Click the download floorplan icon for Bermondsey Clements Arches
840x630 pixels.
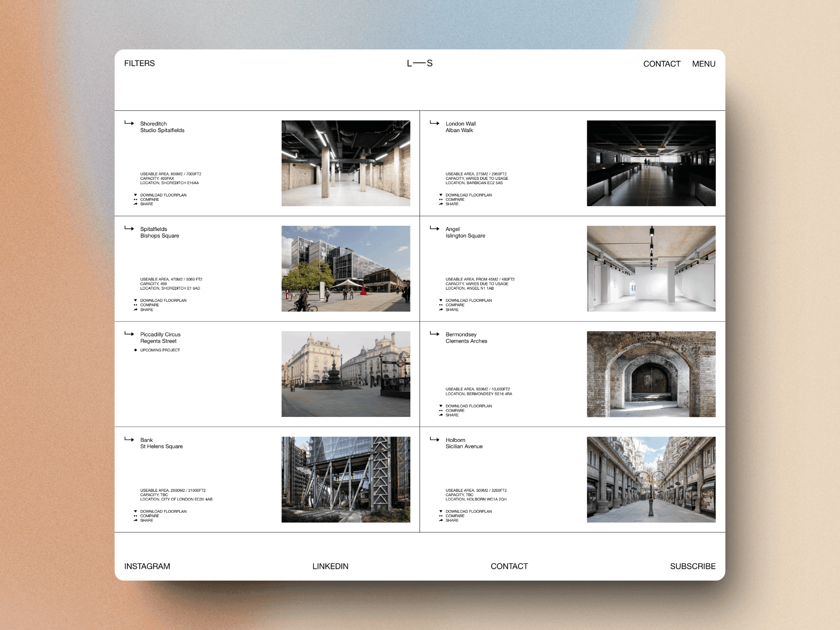coord(441,406)
